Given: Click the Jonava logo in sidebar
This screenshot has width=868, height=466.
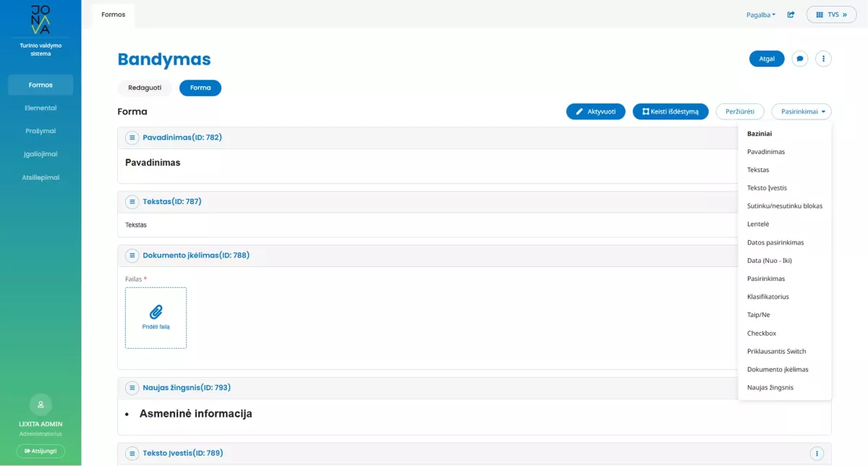Looking at the screenshot, I should 41,20.
